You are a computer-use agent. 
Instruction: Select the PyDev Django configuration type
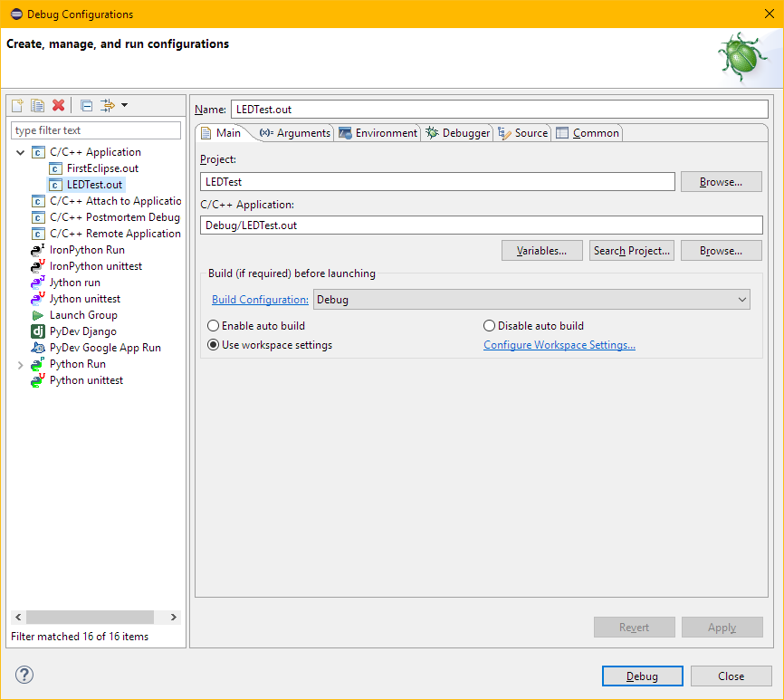pyautogui.click(x=82, y=331)
